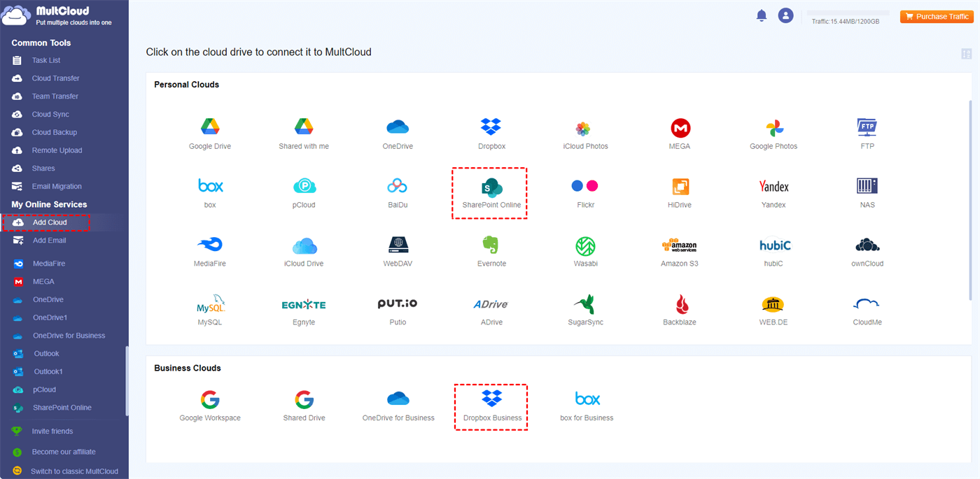Add the Amazon S3 cloud
This screenshot has height=479, width=980.
680,251
